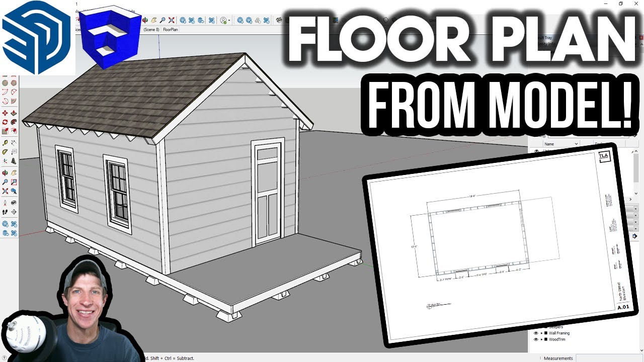Select the Zoom tool in left toolbar
This screenshot has width=644, height=362.
click(x=5, y=182)
